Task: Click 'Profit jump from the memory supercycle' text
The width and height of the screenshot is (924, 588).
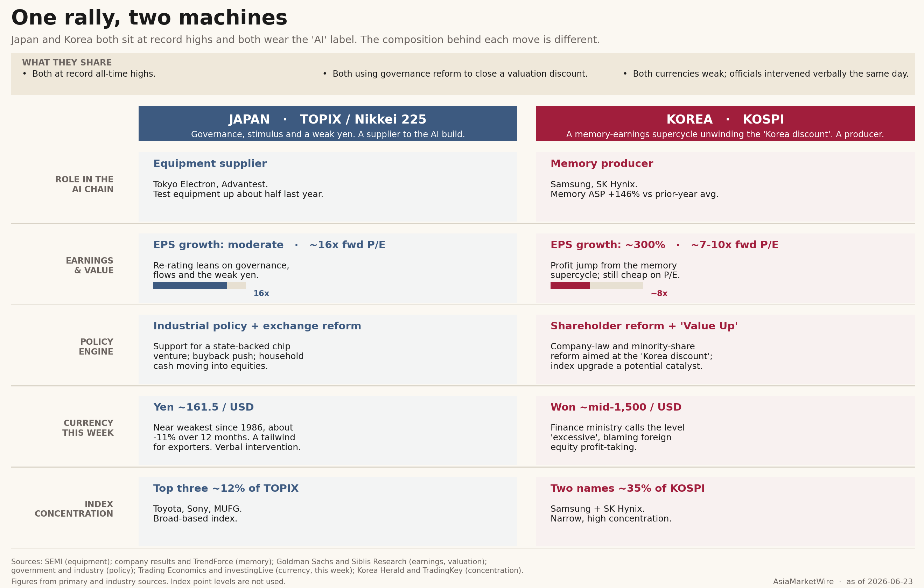Action: click(615, 270)
